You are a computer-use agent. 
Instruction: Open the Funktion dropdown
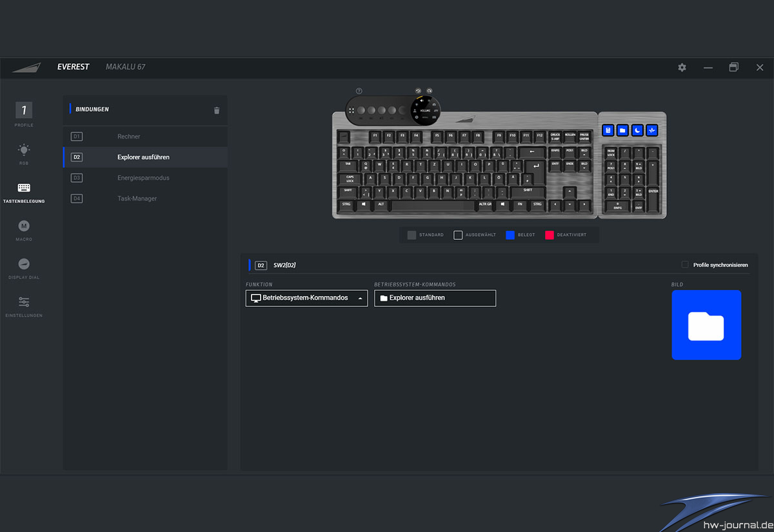tap(306, 298)
